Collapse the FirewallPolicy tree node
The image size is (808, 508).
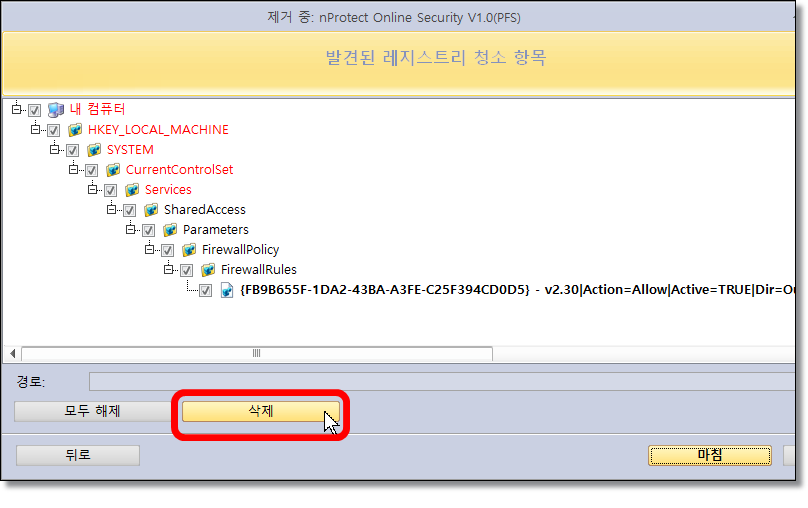[x=149, y=249]
